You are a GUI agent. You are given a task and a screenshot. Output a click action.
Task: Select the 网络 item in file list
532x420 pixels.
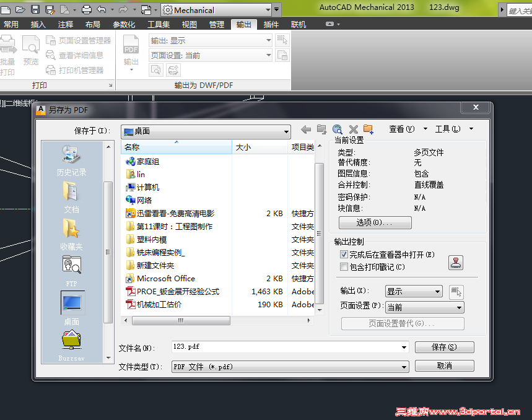pyautogui.click(x=139, y=200)
